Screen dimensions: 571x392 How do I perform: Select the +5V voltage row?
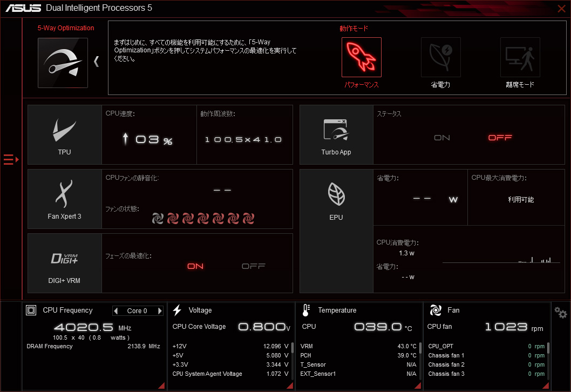click(230, 355)
